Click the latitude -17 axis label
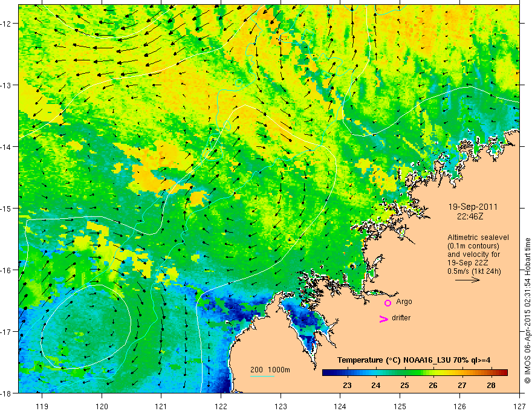Viewport: 532px width, 411px height. [7, 332]
